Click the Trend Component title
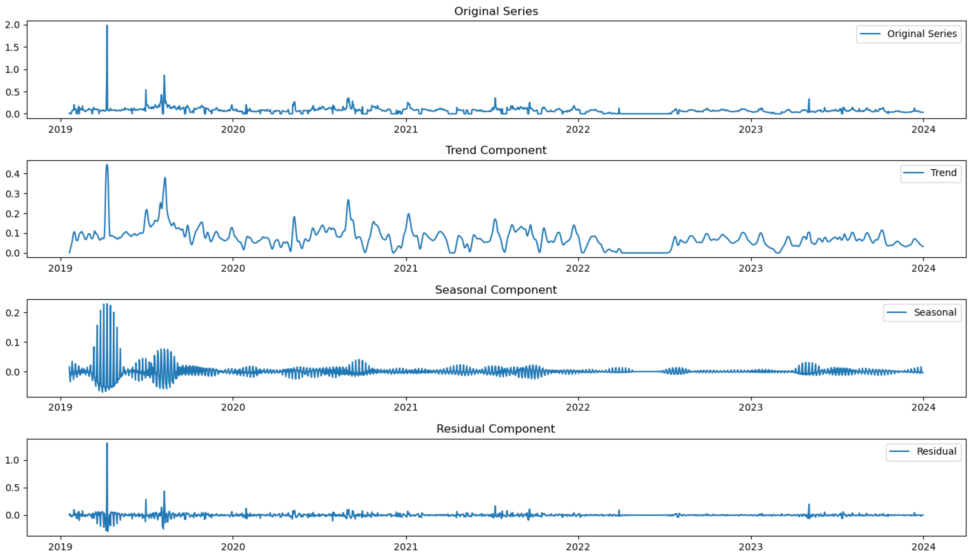The height and width of the screenshot is (560, 973). pos(496,150)
